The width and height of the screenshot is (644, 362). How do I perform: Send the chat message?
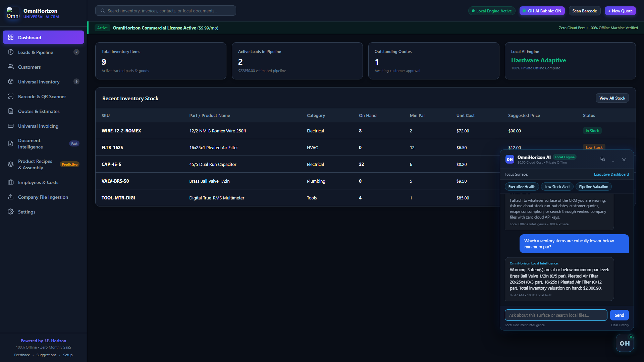tap(619, 315)
